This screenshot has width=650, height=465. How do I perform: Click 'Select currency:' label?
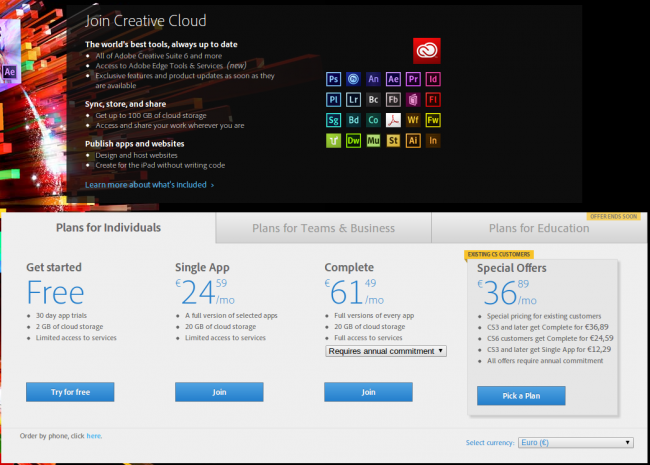pyautogui.click(x=490, y=443)
